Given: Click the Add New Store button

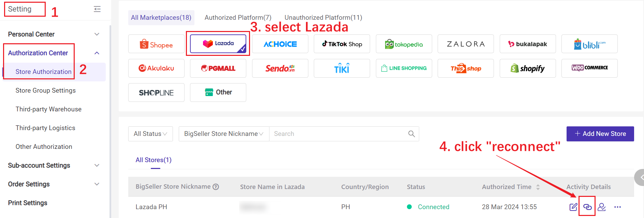Looking at the screenshot, I should click(600, 134).
